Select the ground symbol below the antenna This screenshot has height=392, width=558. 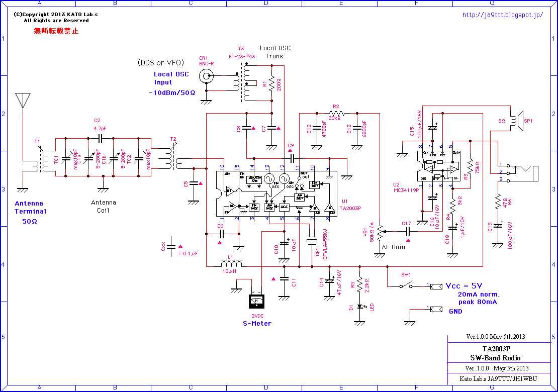(22, 188)
